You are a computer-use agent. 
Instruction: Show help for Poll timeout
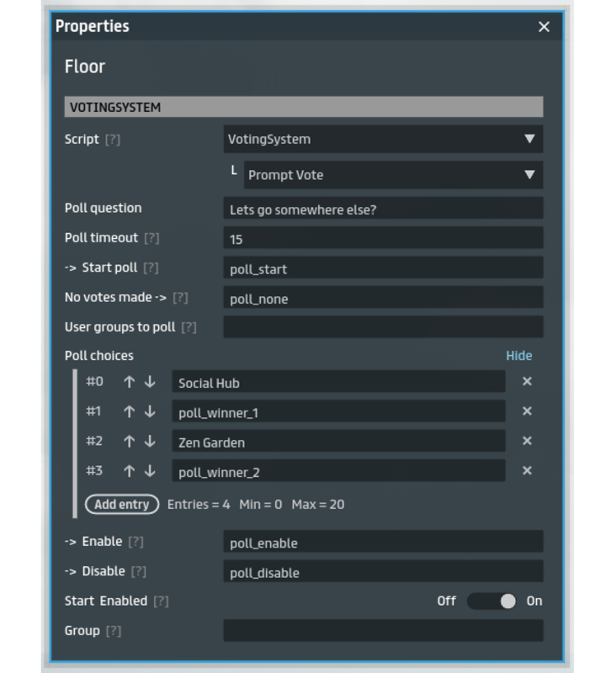[x=151, y=238]
